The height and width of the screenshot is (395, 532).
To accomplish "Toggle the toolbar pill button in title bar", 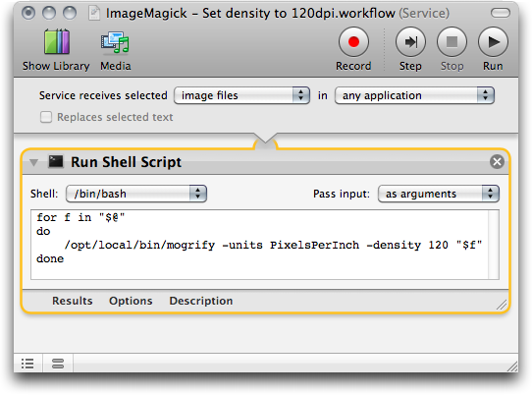I will tap(501, 13).
